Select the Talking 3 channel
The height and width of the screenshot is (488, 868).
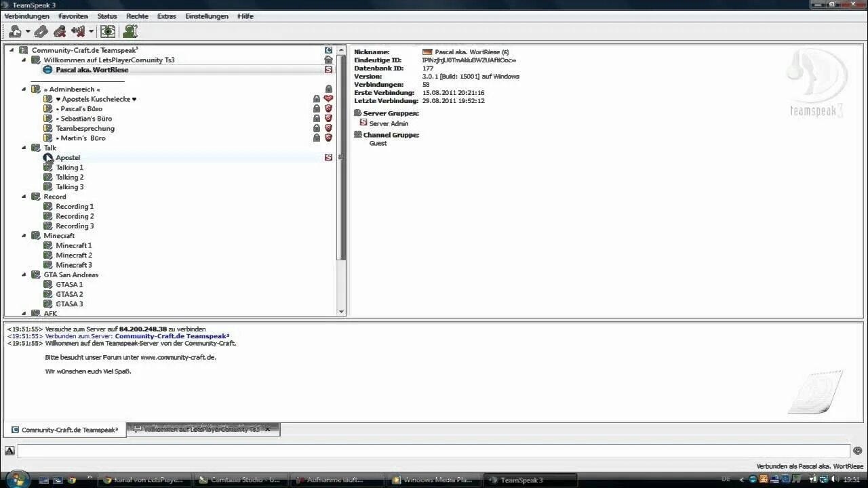tap(70, 187)
